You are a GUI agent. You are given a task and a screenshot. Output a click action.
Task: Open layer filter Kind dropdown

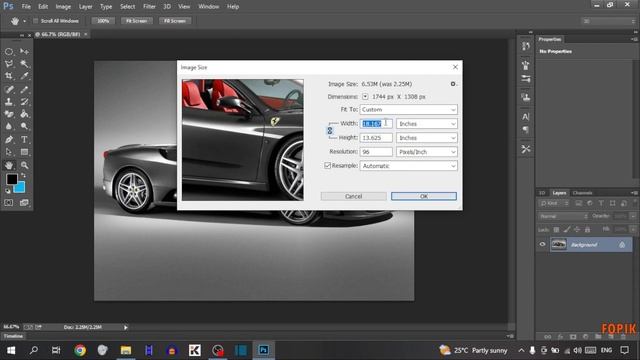pos(554,203)
